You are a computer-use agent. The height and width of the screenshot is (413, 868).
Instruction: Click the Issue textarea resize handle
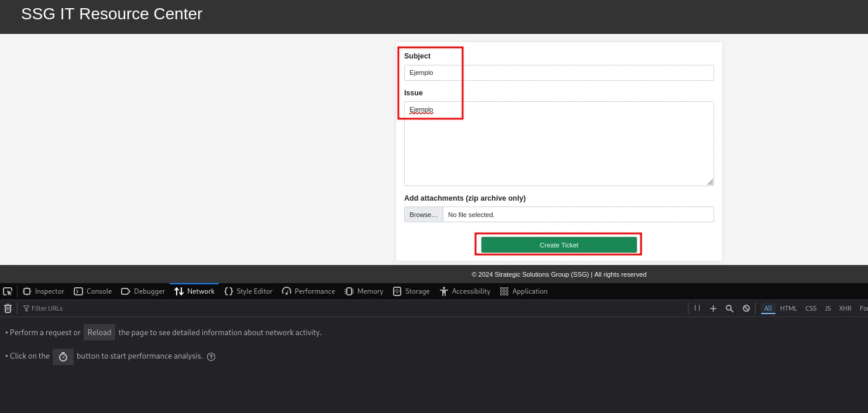(710, 182)
